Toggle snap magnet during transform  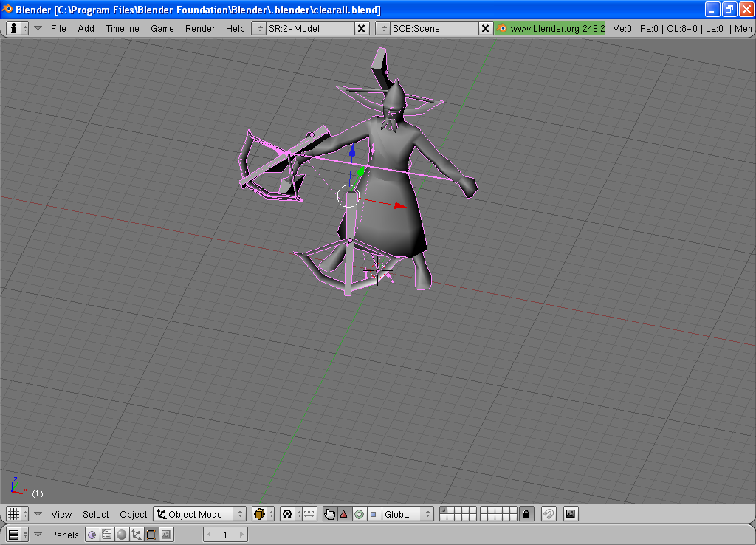[x=549, y=514]
